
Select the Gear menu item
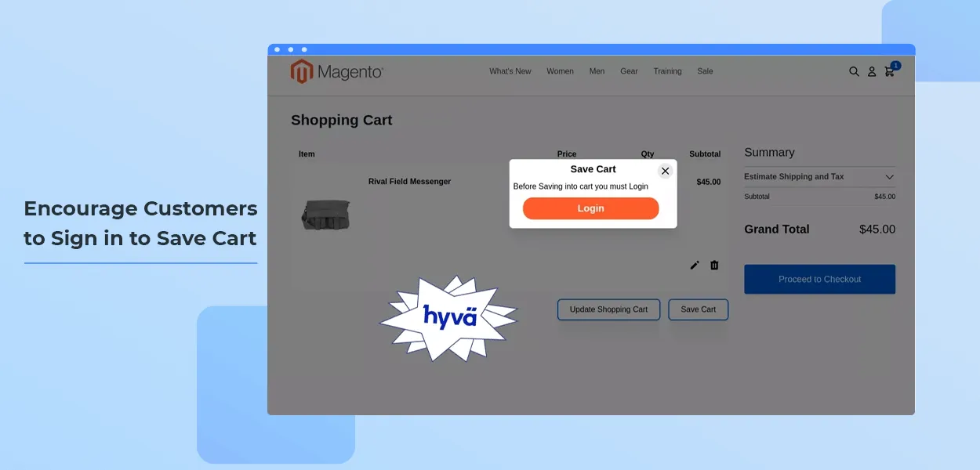click(629, 71)
